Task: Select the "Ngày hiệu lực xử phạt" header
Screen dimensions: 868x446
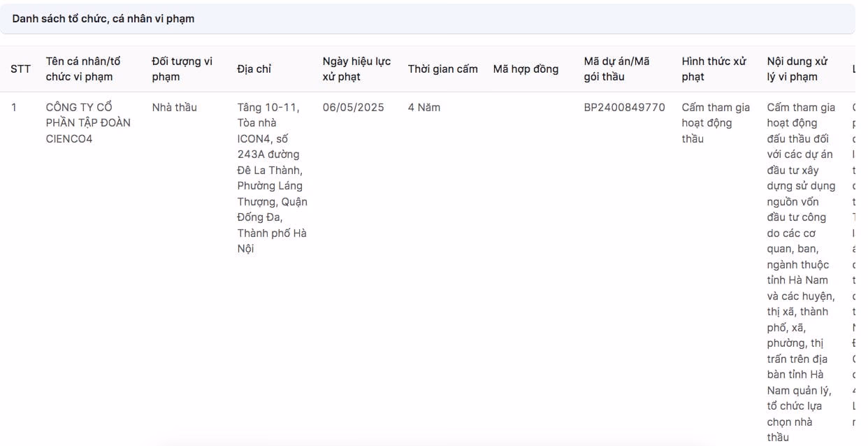Action: pyautogui.click(x=356, y=69)
